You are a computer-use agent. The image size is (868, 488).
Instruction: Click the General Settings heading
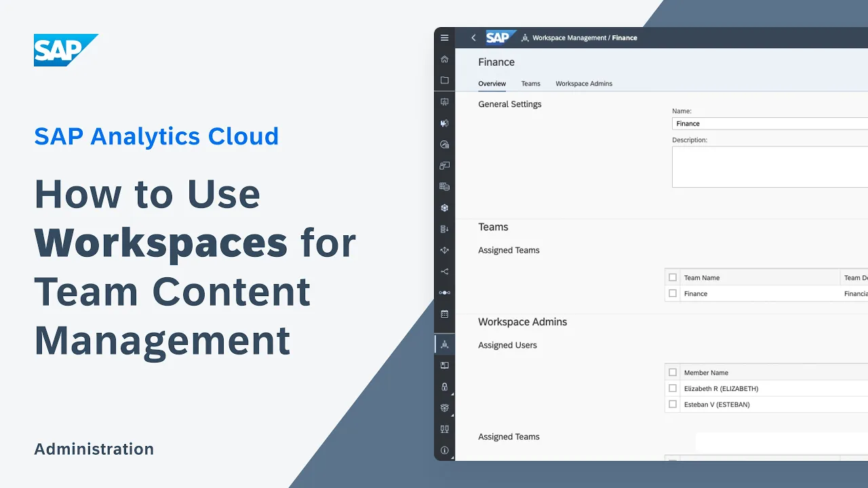coord(510,104)
